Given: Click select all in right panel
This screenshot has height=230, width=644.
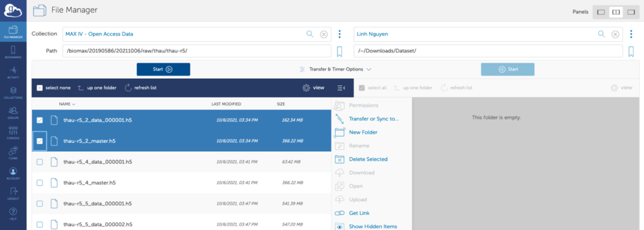Looking at the screenshot, I should coord(372,88).
